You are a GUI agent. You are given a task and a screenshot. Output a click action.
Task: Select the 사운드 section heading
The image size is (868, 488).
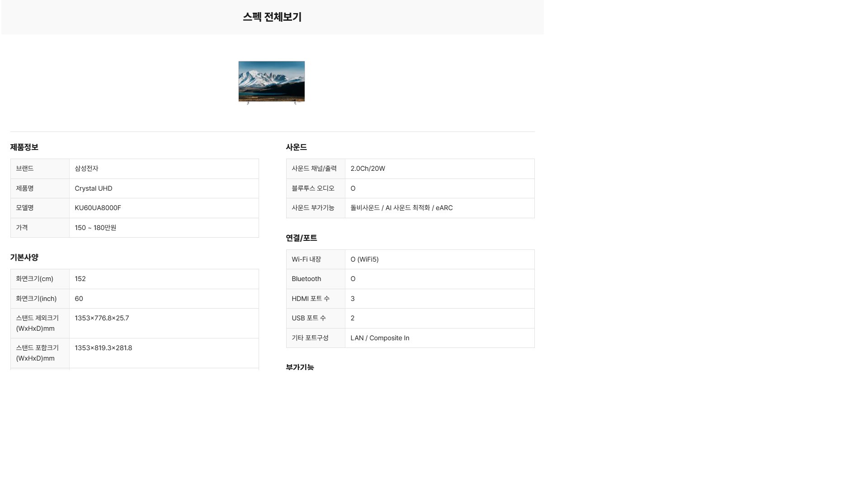[297, 147]
